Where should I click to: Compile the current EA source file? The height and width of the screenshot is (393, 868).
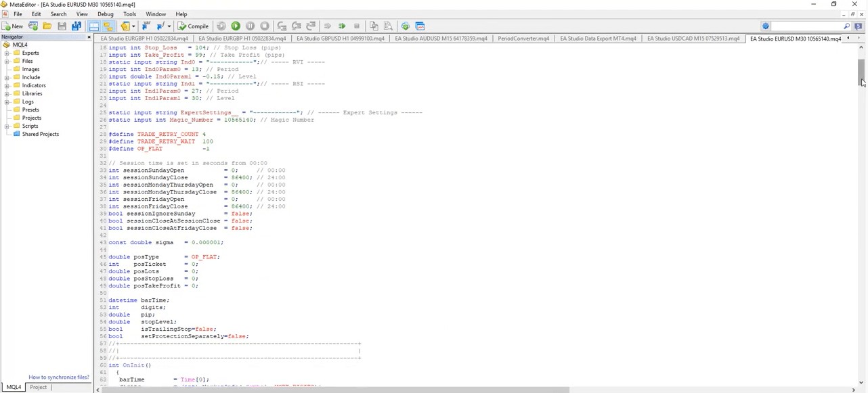(x=193, y=26)
